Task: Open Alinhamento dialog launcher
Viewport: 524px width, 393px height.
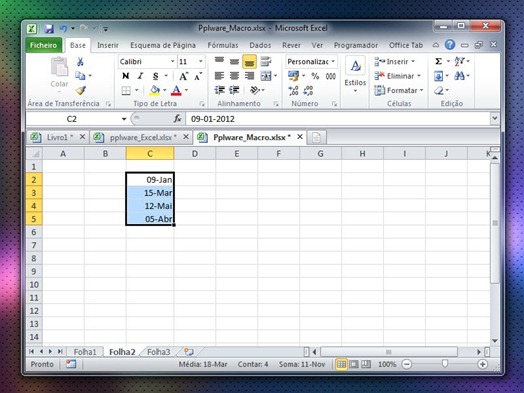Action: [x=276, y=104]
